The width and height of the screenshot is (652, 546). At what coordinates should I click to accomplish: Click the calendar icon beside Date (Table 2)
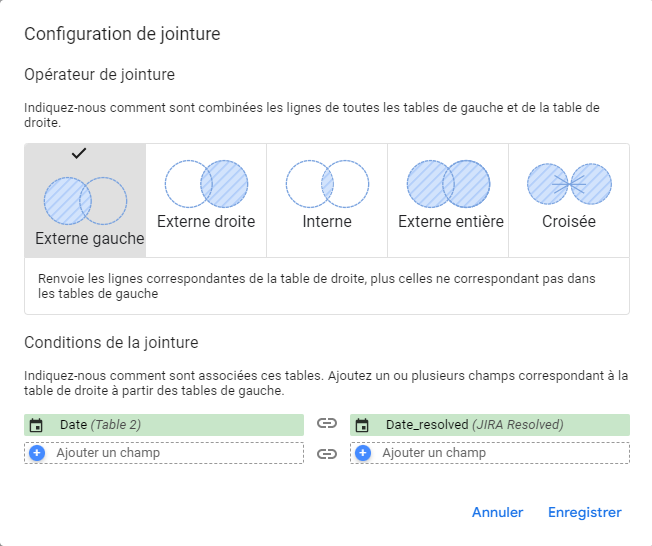point(36,425)
